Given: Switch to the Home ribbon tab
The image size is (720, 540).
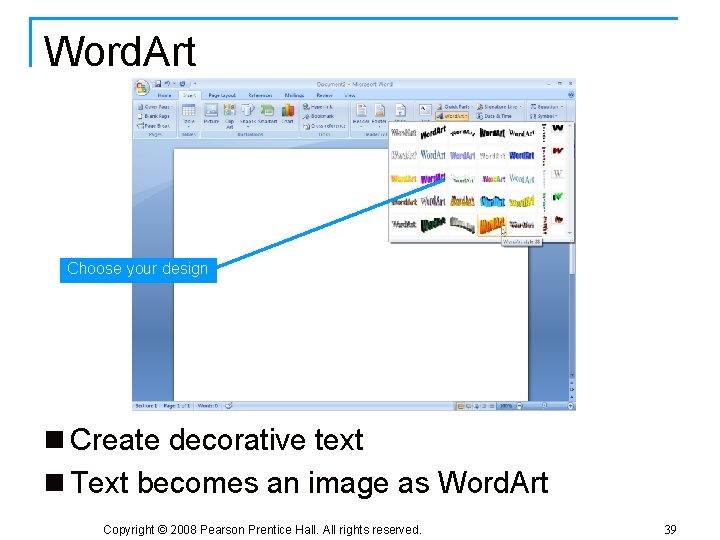Looking at the screenshot, I should (x=164, y=96).
